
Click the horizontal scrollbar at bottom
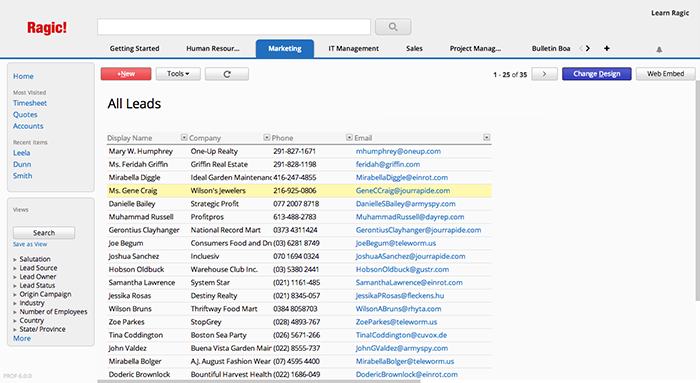click(x=259, y=381)
